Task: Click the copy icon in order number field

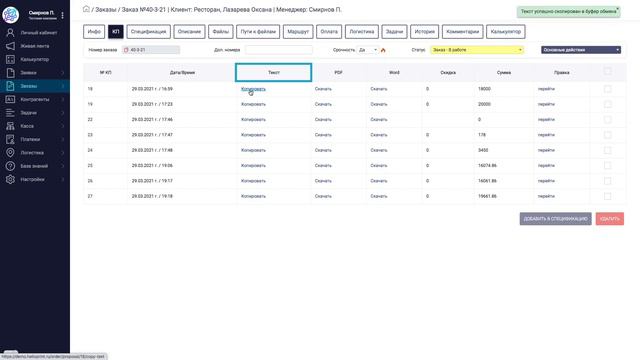Action: coord(126,50)
